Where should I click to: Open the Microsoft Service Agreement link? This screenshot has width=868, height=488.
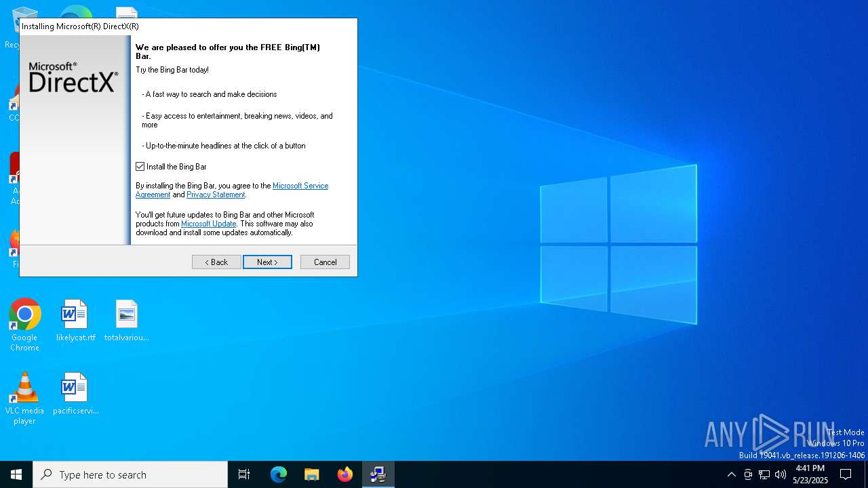[300, 186]
